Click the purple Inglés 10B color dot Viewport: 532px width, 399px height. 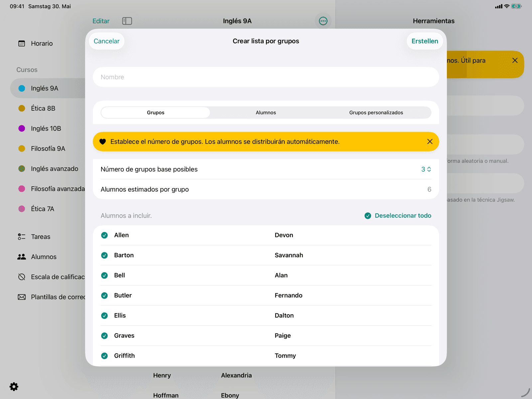[x=22, y=129]
